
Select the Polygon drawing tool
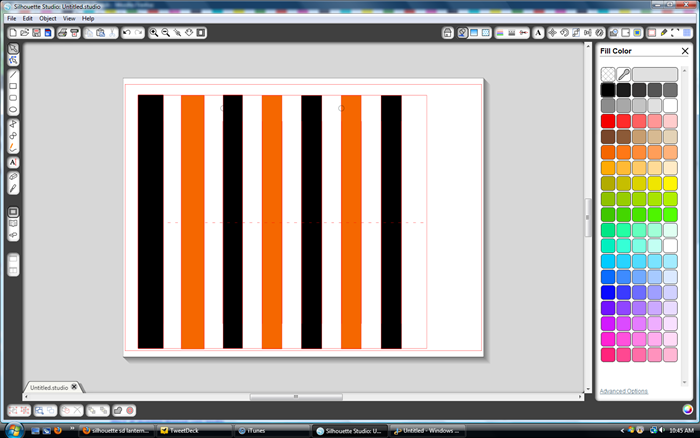coord(13,124)
